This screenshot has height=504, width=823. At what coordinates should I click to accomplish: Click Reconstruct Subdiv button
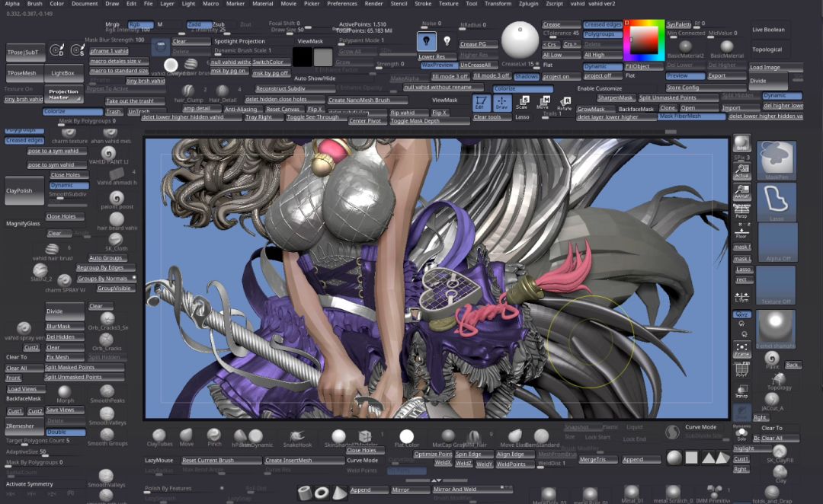tap(294, 88)
